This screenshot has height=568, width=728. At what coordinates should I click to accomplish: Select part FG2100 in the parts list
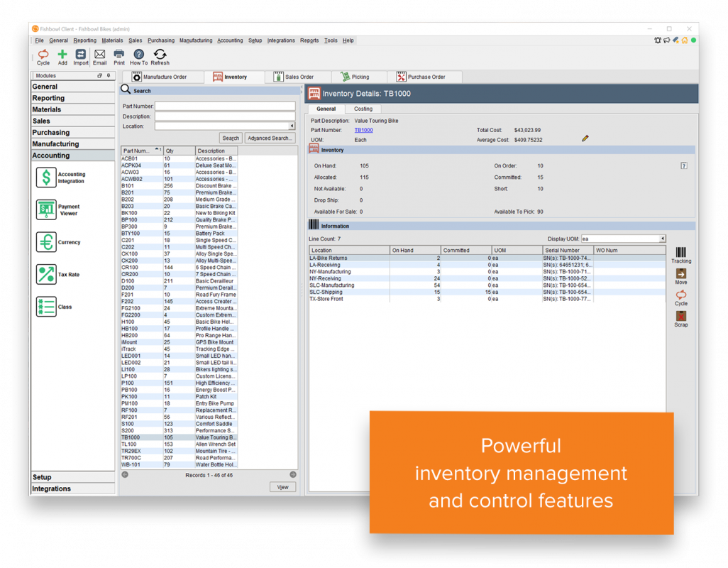[x=180, y=308]
